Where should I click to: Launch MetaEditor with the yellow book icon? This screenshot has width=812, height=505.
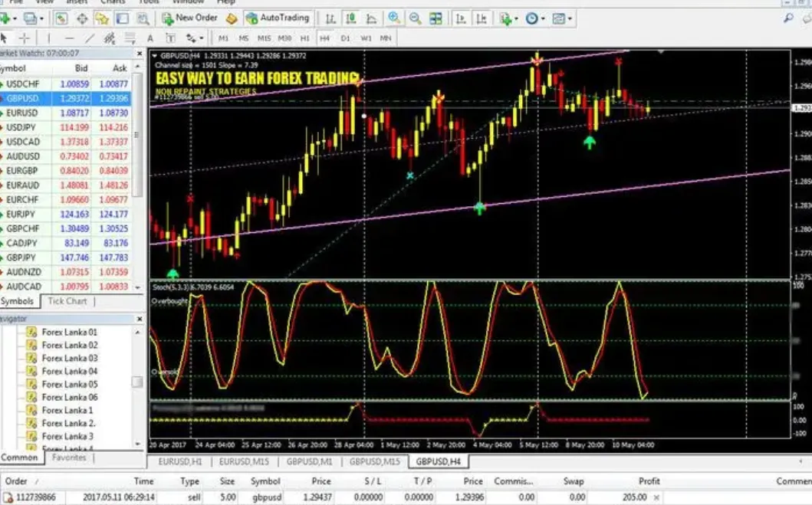click(232, 18)
